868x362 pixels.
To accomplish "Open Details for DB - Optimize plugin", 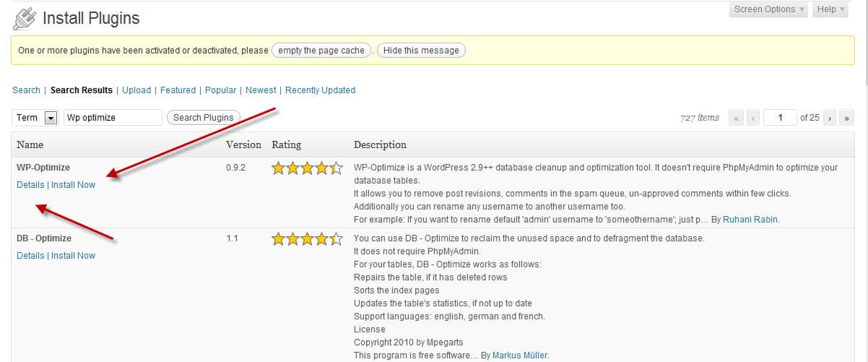I will (30, 256).
